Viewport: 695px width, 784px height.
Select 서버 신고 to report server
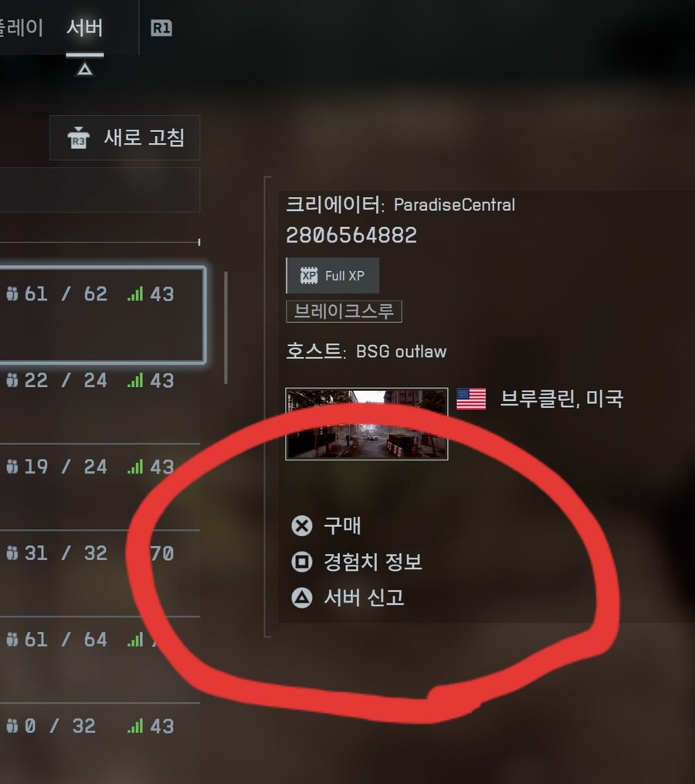(x=364, y=598)
